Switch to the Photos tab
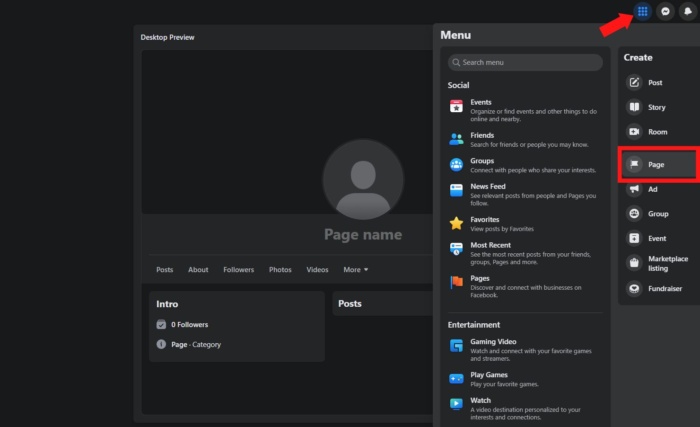 point(280,269)
